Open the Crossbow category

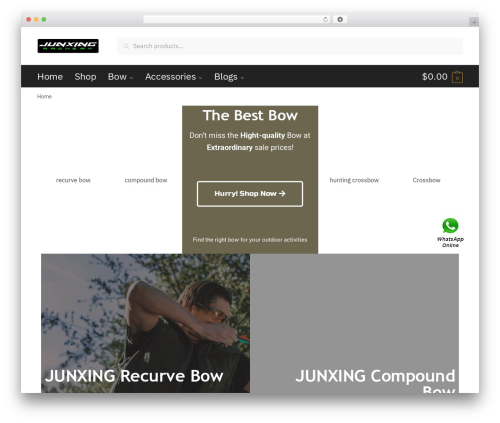[x=426, y=180]
